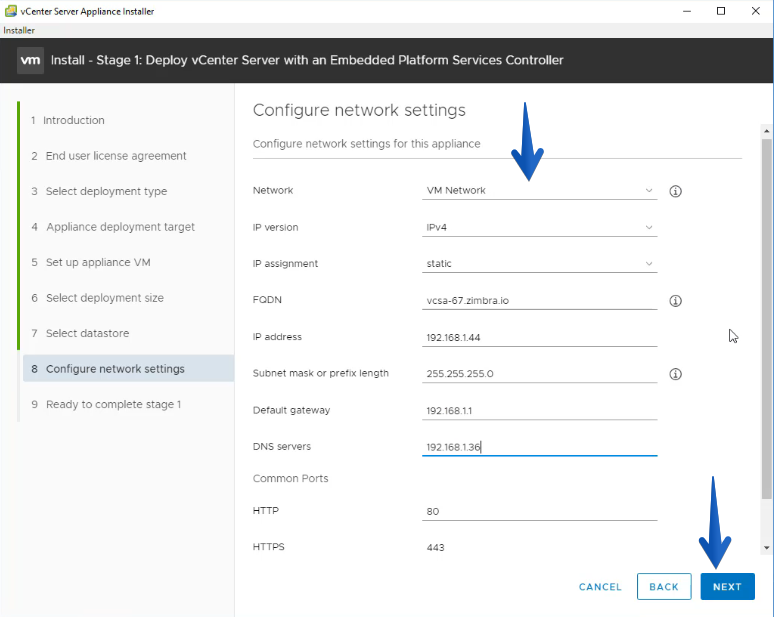Minimize the installer window
Image resolution: width=774 pixels, height=617 pixels.
coord(687,11)
